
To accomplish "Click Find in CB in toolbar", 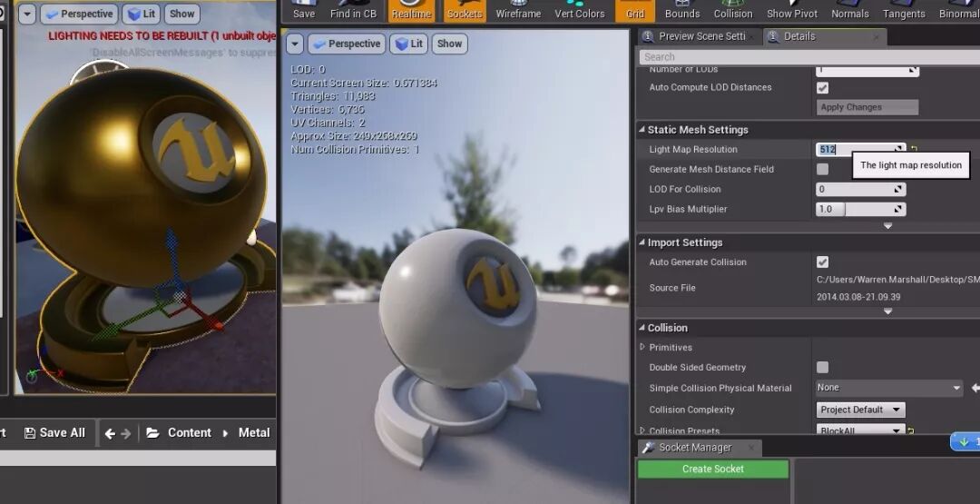I will pyautogui.click(x=353, y=10).
